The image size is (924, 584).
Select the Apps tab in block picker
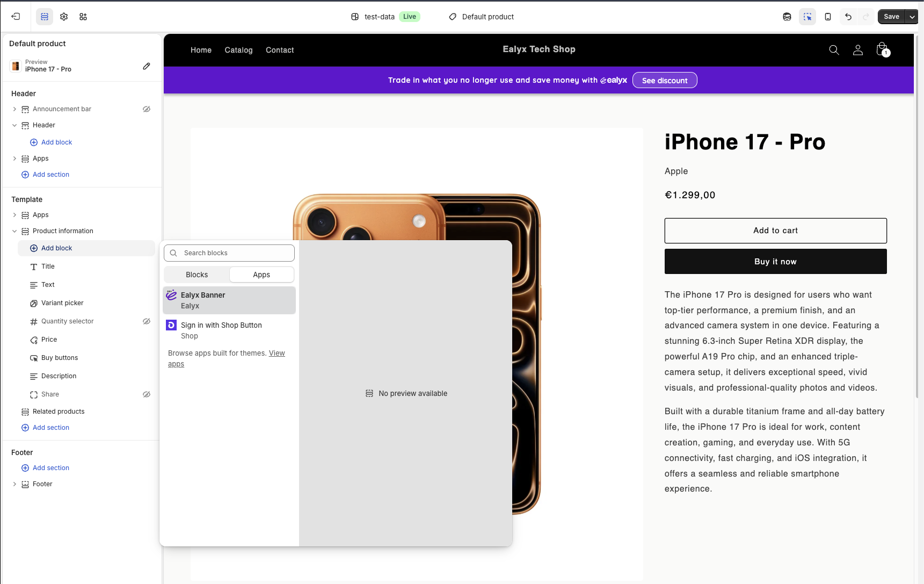(x=261, y=275)
